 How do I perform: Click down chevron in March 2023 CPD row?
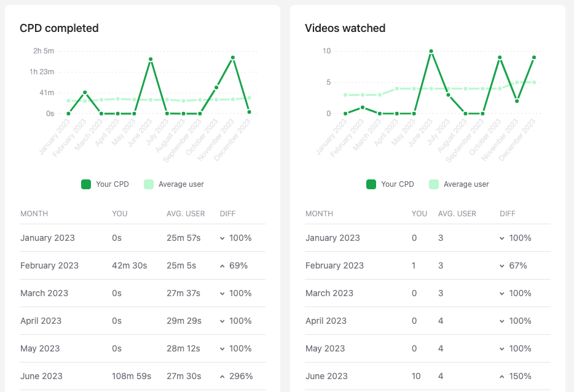[x=222, y=293]
